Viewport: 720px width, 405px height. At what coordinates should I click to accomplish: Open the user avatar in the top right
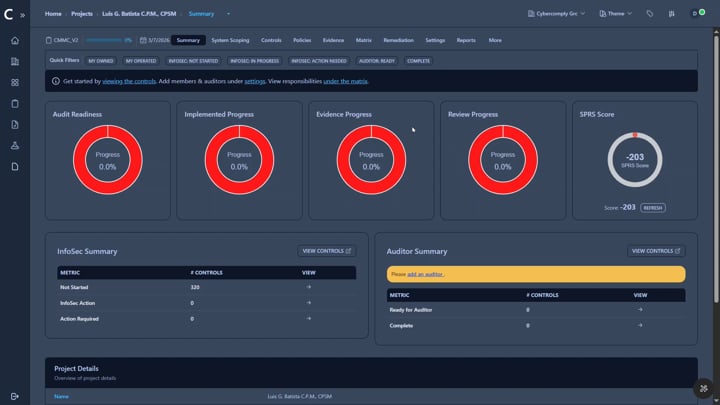point(696,14)
